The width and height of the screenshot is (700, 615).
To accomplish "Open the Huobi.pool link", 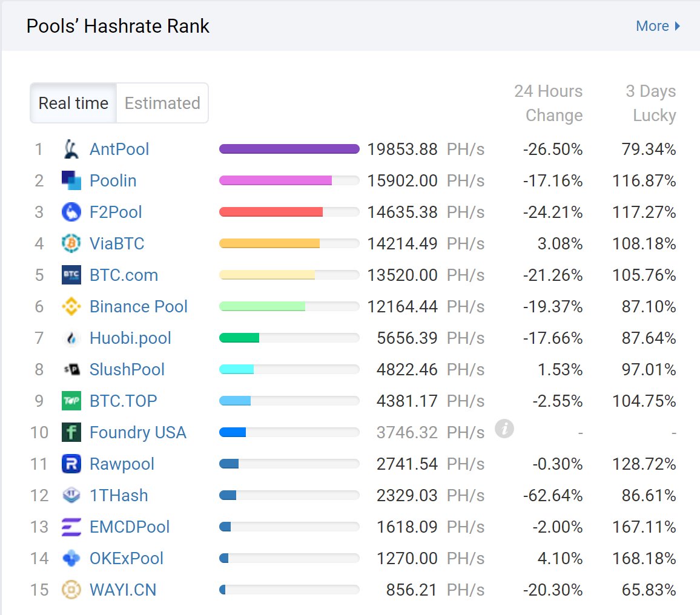I will point(130,338).
